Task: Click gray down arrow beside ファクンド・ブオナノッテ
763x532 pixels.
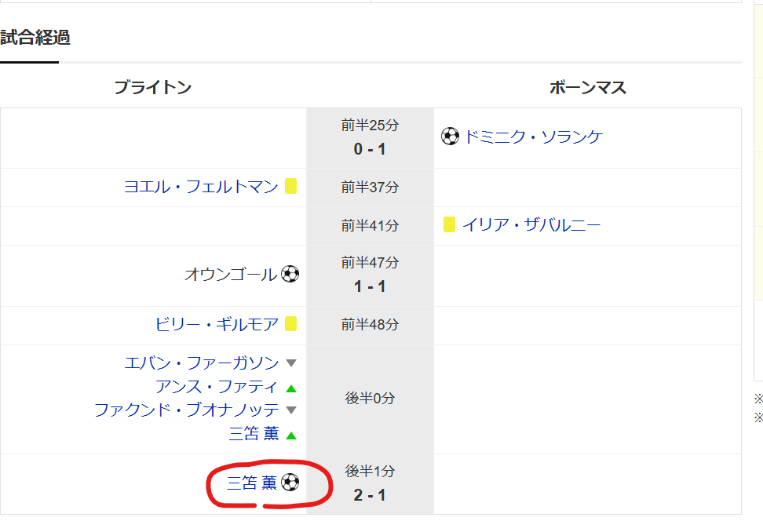Action: pos(291,410)
